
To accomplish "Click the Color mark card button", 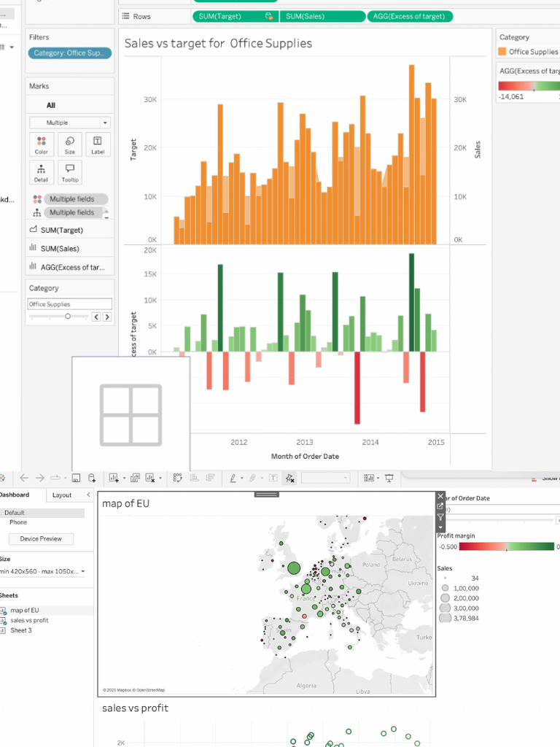I will [x=41, y=144].
